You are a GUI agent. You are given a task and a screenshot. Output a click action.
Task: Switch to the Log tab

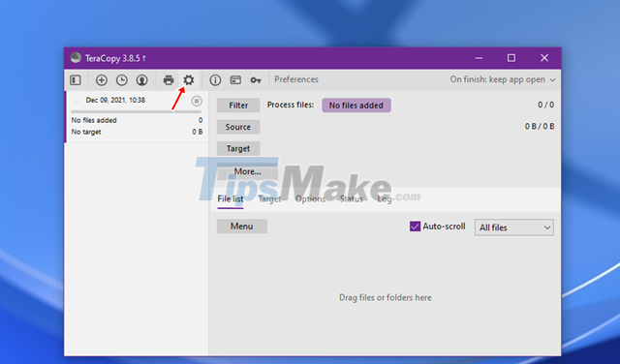[385, 199]
